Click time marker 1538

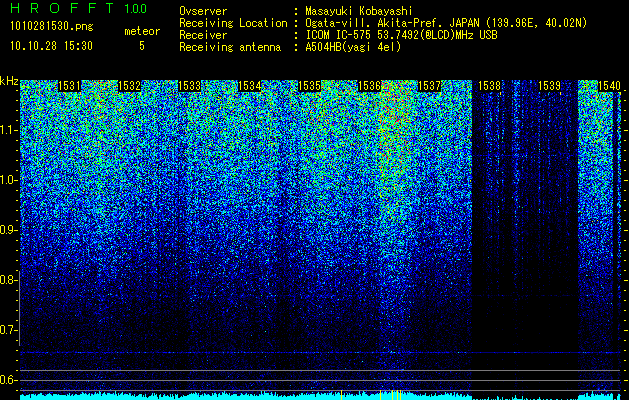[x=489, y=86]
